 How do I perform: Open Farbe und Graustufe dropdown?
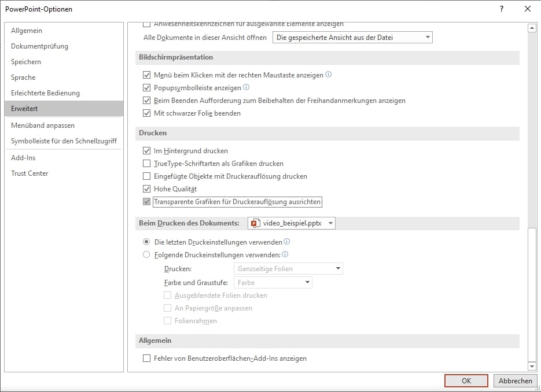click(273, 282)
